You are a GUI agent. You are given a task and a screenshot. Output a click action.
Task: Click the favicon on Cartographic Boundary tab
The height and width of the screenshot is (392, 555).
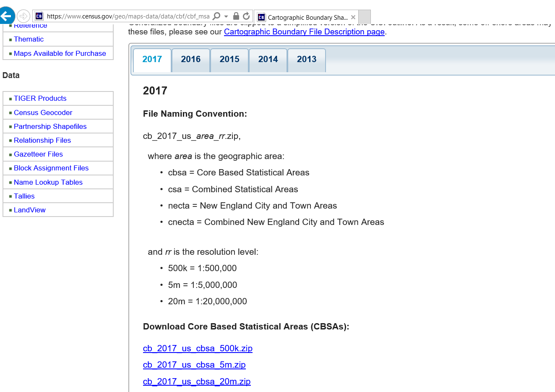[x=261, y=17]
